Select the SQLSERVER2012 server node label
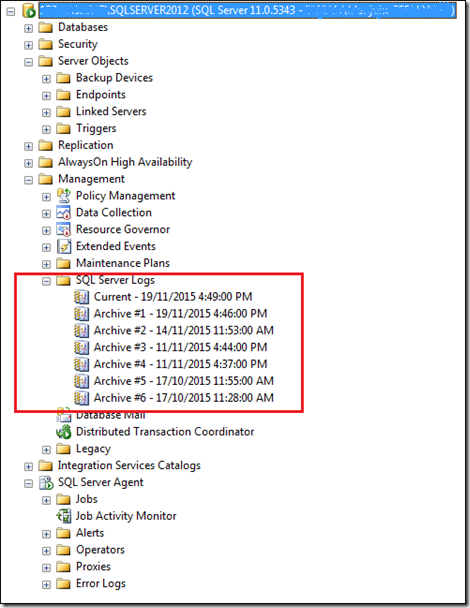 247,10
